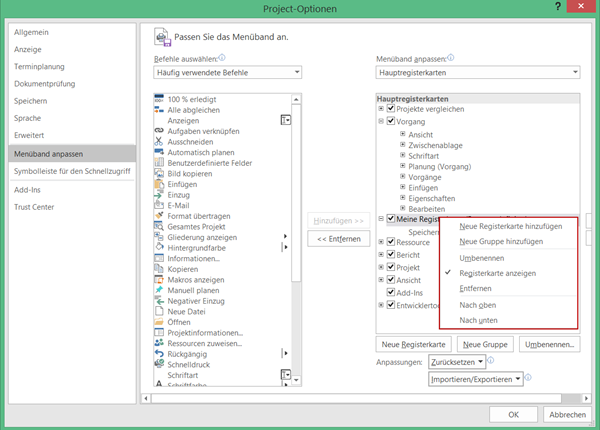Select 'Benutzerdefinierte Felder' icon
This screenshot has height=430, width=600.
tap(159, 163)
